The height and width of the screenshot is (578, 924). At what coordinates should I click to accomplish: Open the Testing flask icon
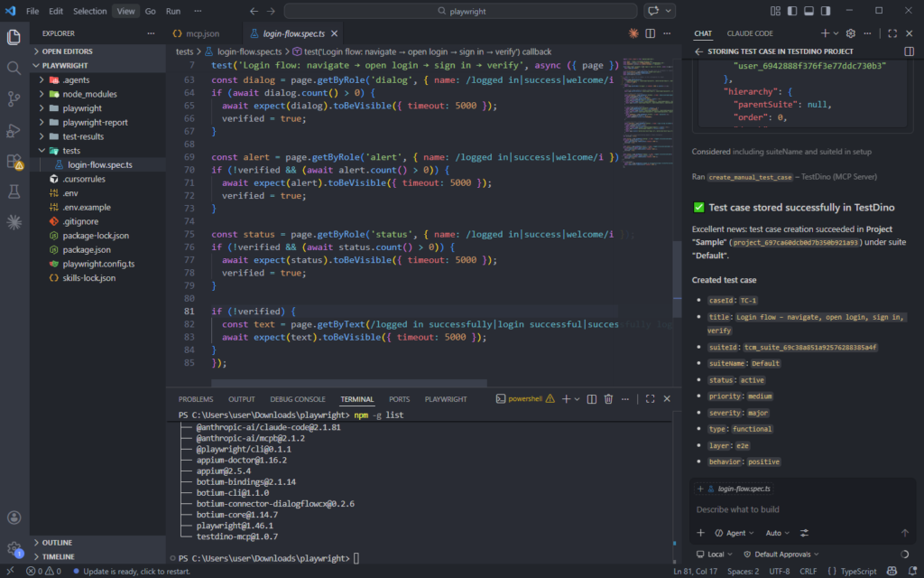point(14,191)
